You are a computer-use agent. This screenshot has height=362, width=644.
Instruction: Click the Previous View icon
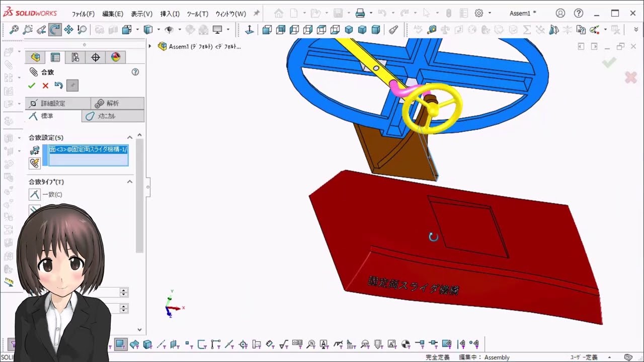pyautogui.click(x=41, y=30)
